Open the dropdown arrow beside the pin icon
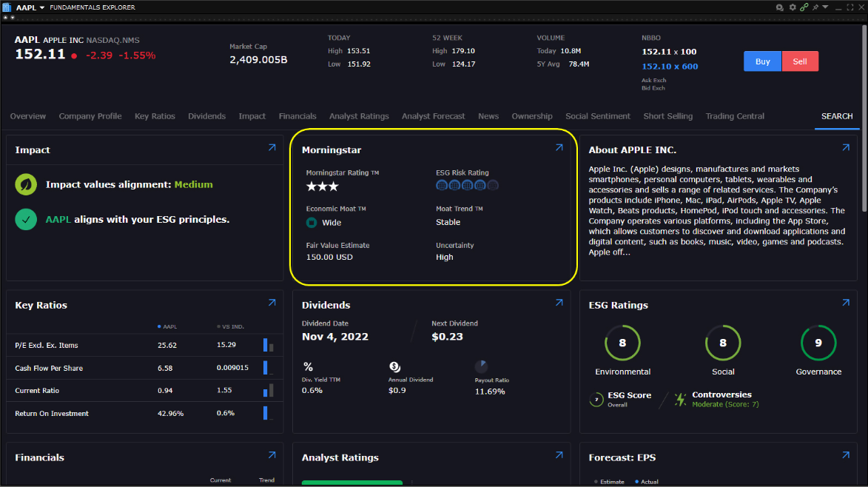868x487 pixels. (825, 7)
